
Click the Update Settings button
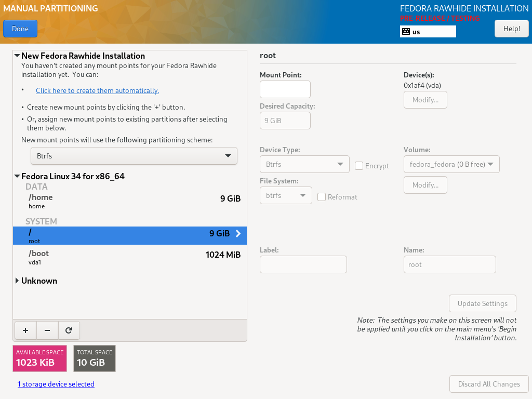point(483,303)
